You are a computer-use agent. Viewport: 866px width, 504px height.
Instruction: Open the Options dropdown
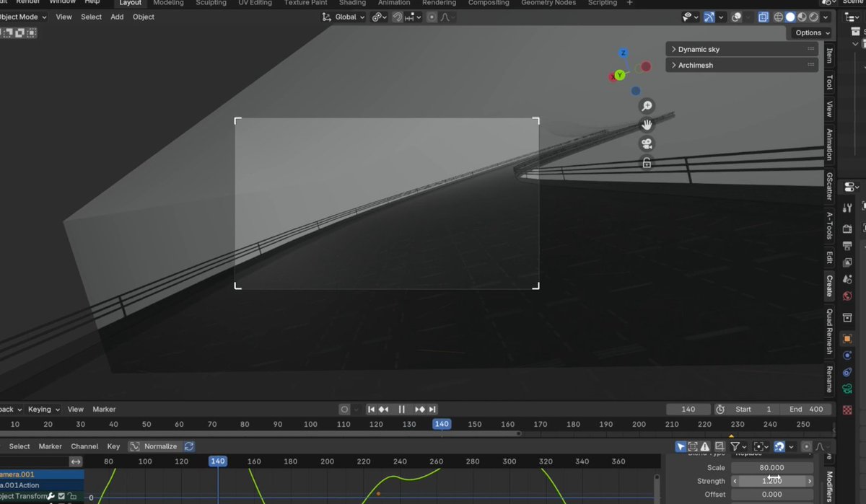click(812, 32)
